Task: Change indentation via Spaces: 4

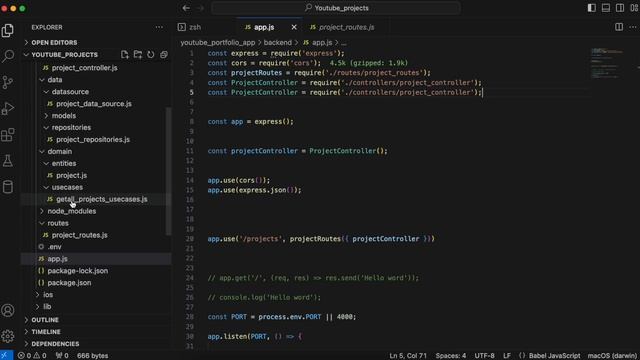Action: [451, 356]
